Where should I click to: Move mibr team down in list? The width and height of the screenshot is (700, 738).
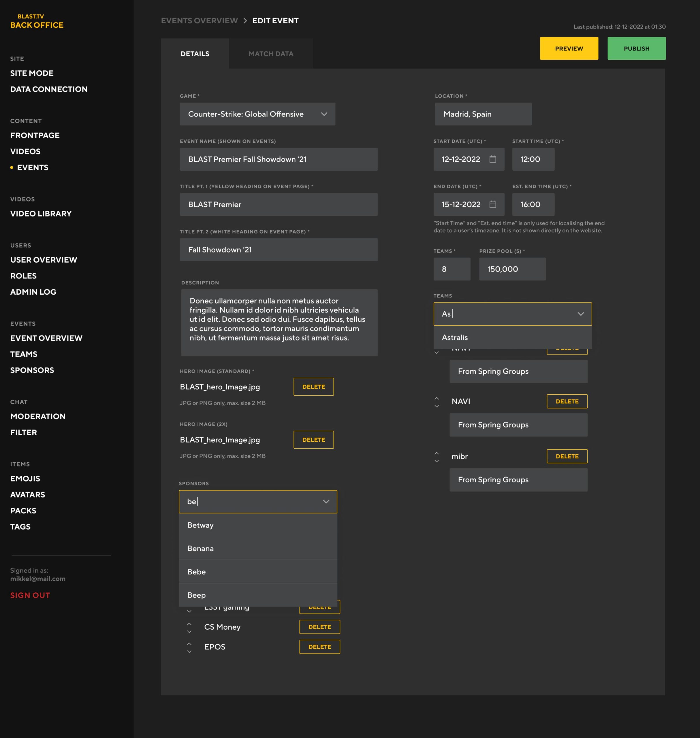click(x=436, y=461)
